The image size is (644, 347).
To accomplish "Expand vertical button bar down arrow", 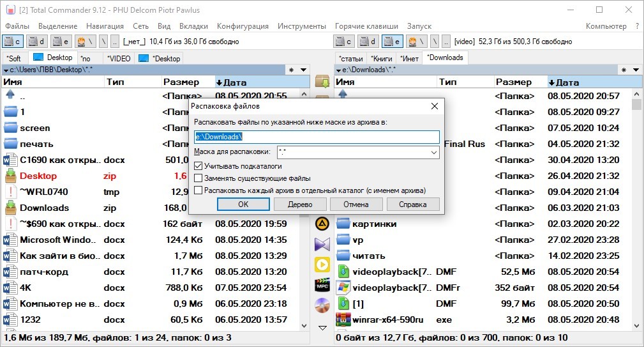I will (322, 328).
